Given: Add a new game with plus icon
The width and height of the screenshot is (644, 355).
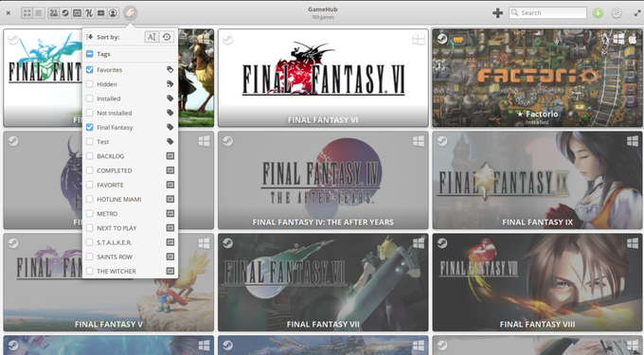Looking at the screenshot, I should tap(498, 13).
